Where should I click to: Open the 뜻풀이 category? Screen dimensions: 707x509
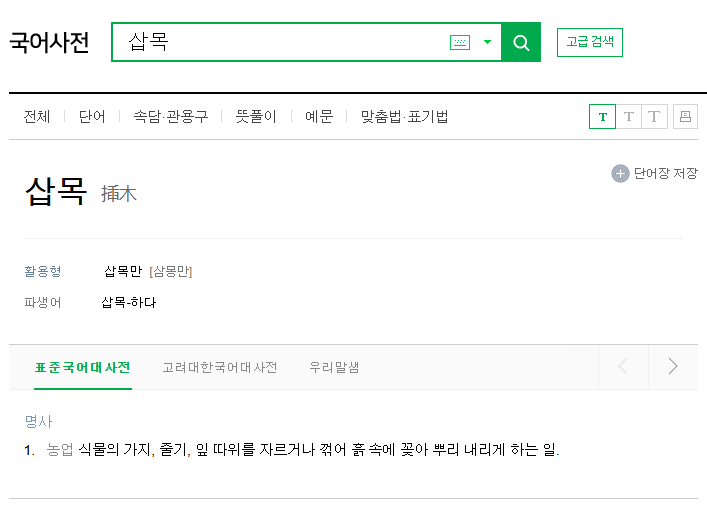click(256, 117)
